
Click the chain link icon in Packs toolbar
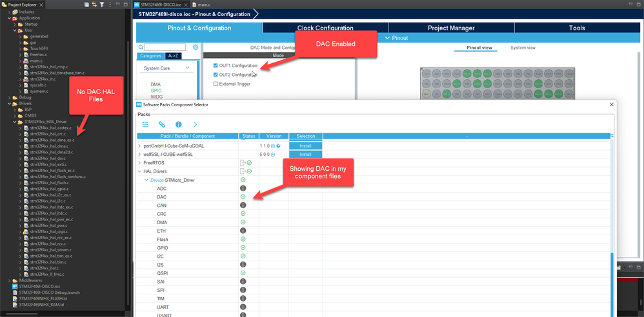pos(162,124)
